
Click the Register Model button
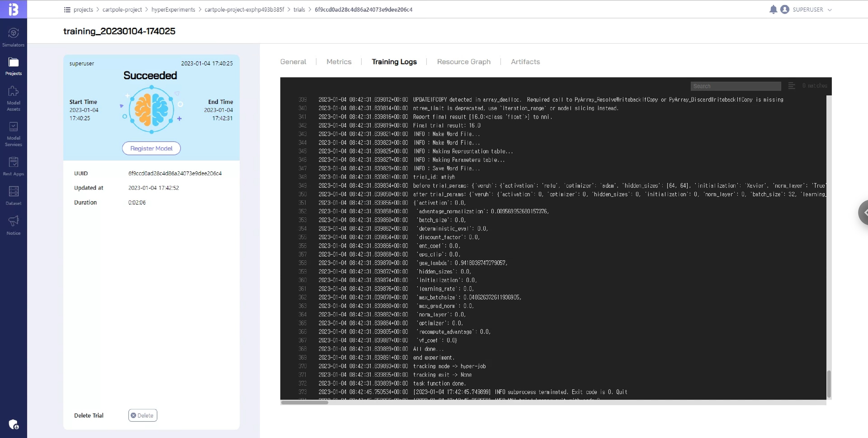pos(151,148)
